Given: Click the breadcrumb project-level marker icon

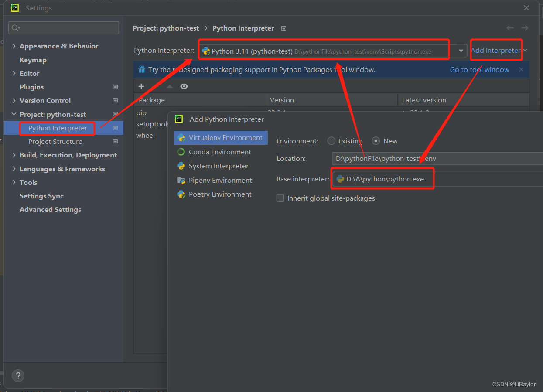Looking at the screenshot, I should 283,28.
